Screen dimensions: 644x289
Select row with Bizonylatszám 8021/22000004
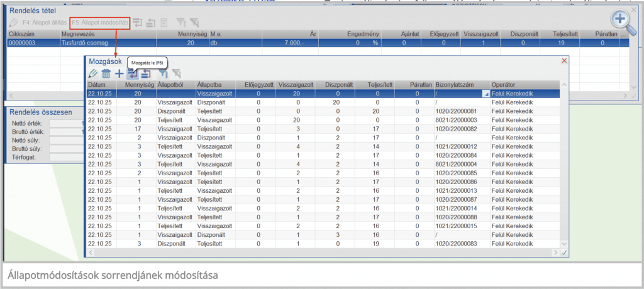coord(324,163)
